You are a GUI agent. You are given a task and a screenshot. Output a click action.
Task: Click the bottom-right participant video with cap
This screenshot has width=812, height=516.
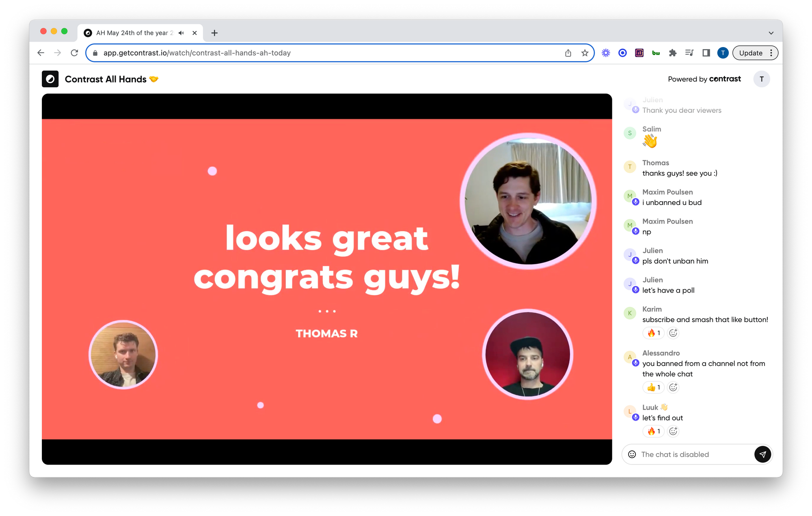pyautogui.click(x=527, y=354)
